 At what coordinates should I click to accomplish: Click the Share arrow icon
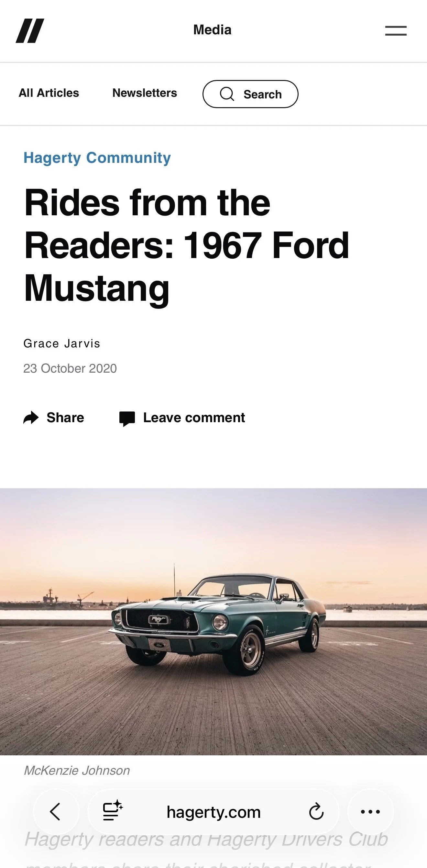[31, 418]
